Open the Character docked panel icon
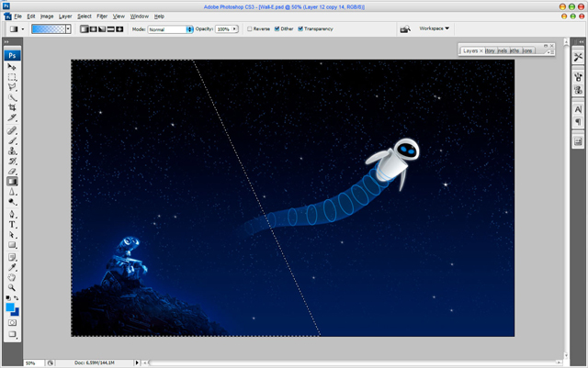588x368 pixels. 578,109
